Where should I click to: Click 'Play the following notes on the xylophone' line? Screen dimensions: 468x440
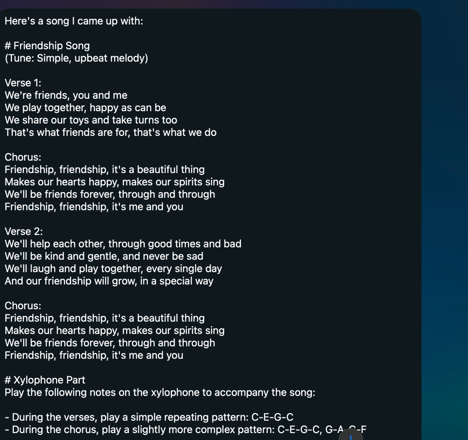(160, 392)
